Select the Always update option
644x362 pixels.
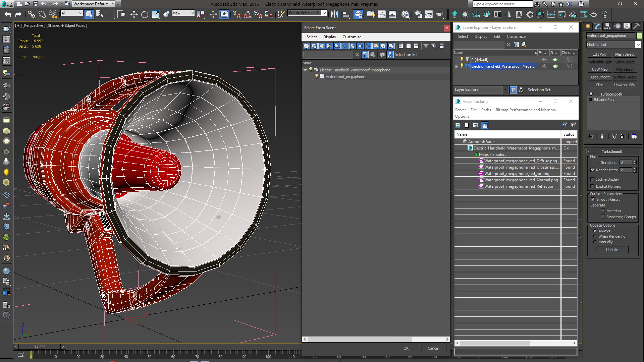595,231
